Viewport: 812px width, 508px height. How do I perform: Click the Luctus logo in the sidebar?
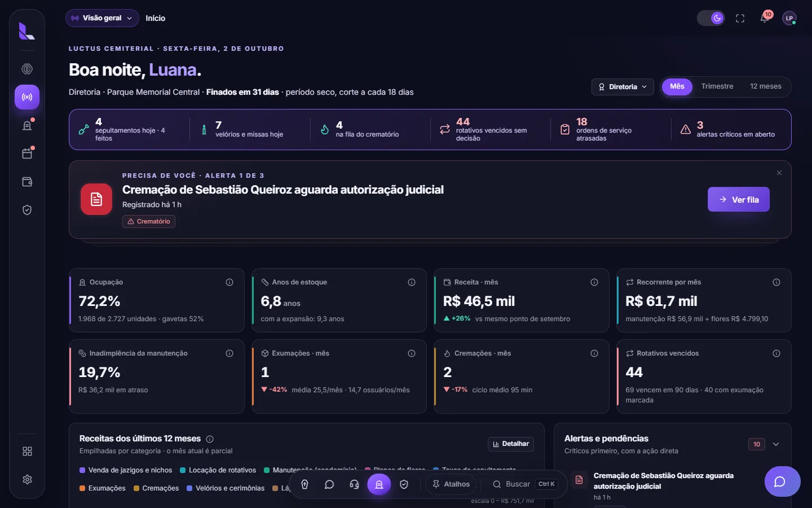27,31
